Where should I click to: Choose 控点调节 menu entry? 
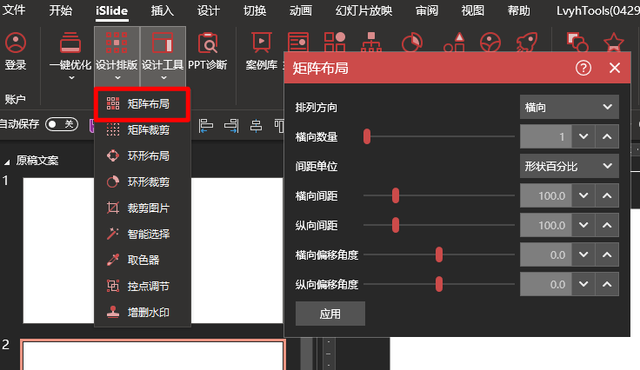coord(142,286)
